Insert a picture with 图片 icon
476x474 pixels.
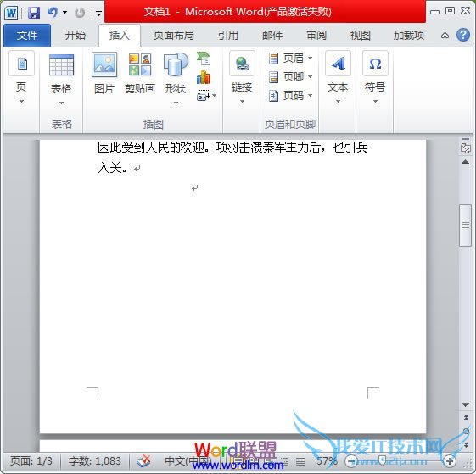(x=104, y=64)
